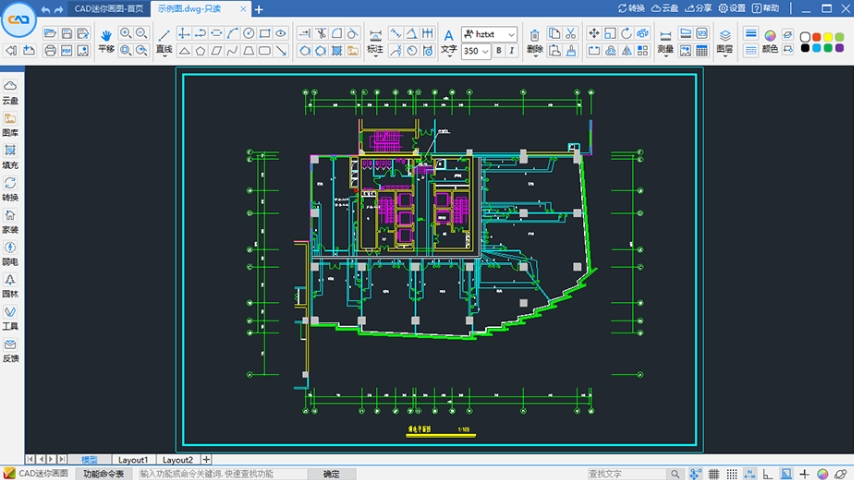Click the scissors cut icon
Viewport: 854px width, 480px height.
click(x=570, y=34)
